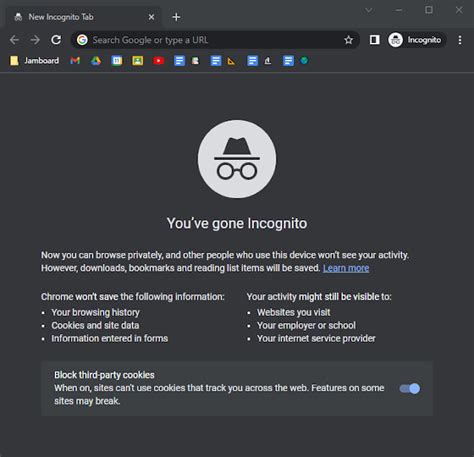Click 'Your browsing history' list item
The image size is (474, 457).
[x=95, y=312]
